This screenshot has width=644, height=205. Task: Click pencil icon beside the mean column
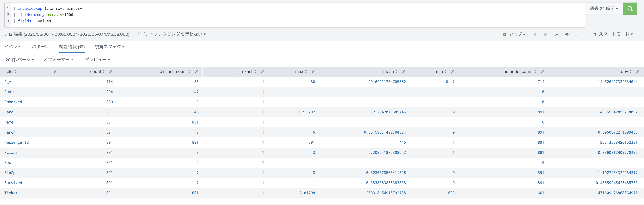[x=404, y=72]
